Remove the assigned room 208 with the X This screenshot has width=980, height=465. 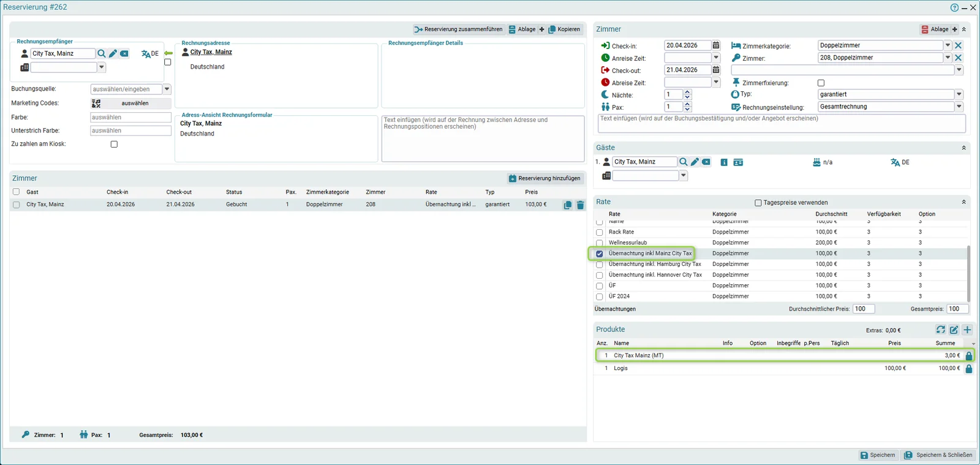coord(959,58)
